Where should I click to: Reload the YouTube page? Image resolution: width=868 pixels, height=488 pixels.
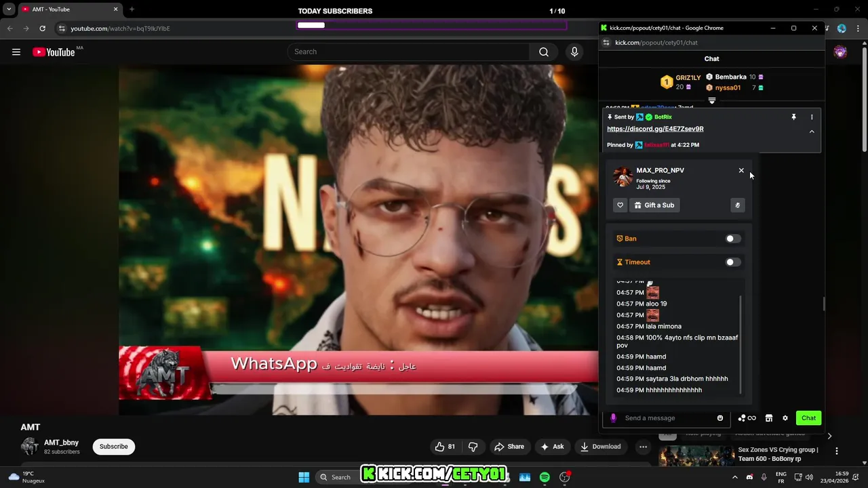(x=42, y=28)
